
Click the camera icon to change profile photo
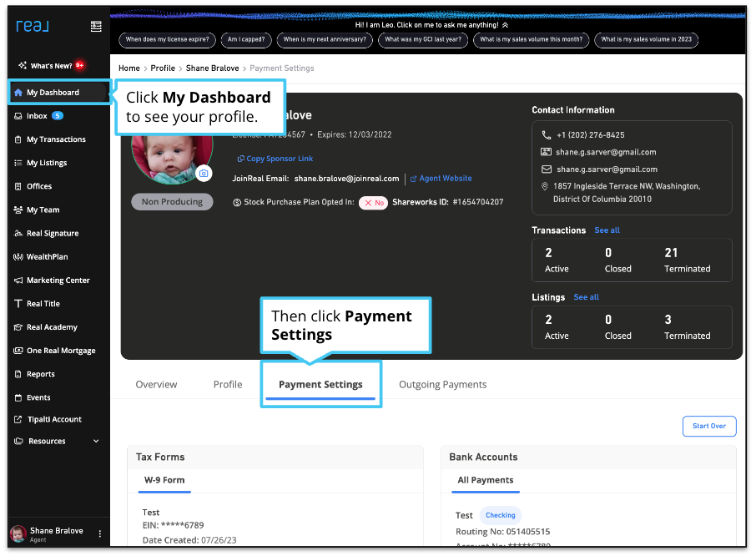coord(204,174)
